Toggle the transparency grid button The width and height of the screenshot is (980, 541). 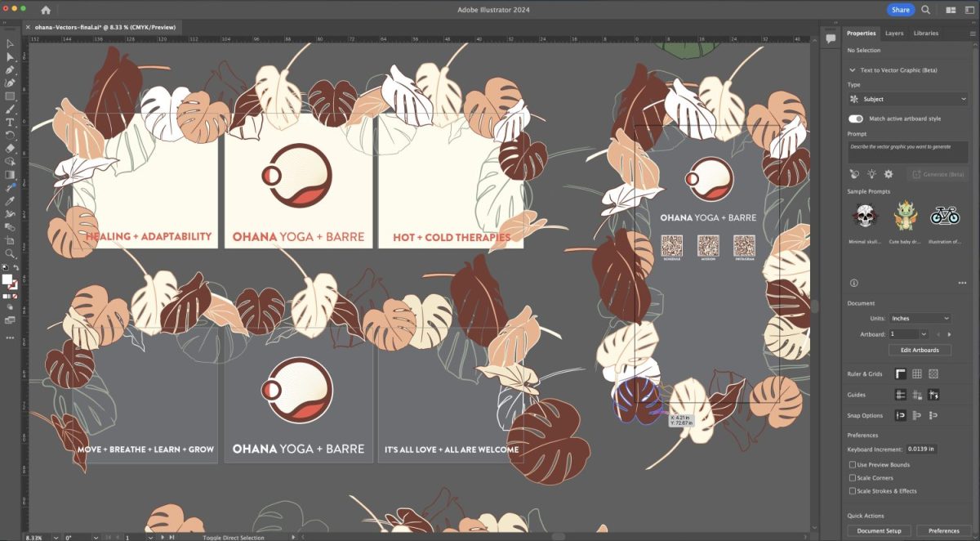point(933,374)
